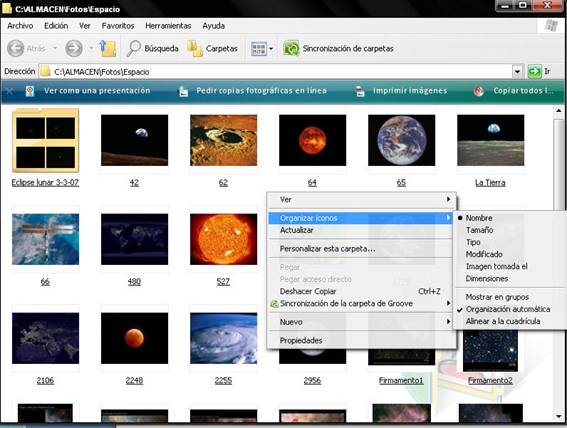The image size is (567, 428).
Task: Select space station image 66
Action: click(x=45, y=239)
